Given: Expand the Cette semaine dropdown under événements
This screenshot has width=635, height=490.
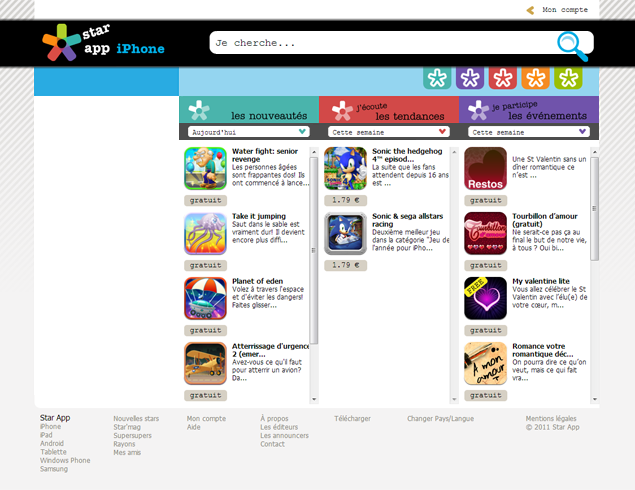Looking at the screenshot, I should pyautogui.click(x=529, y=132).
